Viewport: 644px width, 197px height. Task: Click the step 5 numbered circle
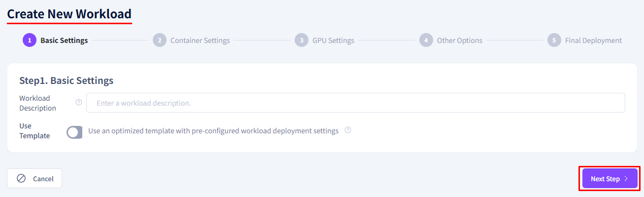554,40
